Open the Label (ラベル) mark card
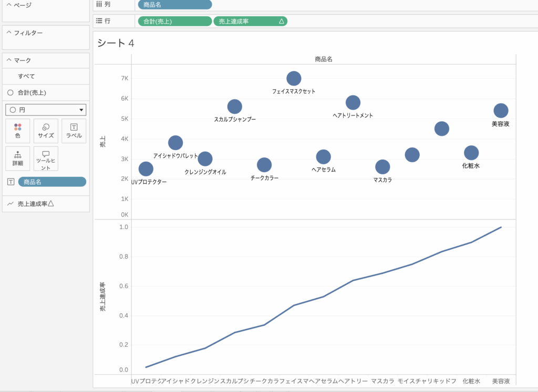Screen dimensions: 538x392 click(x=74, y=131)
